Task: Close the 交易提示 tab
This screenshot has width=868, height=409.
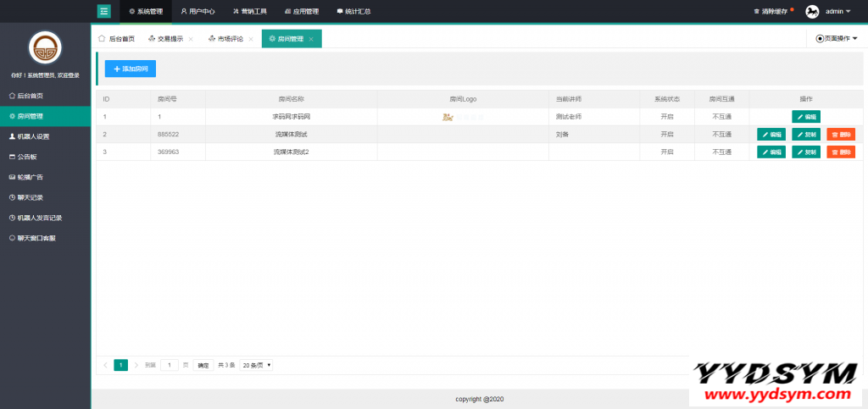Action: (190, 39)
